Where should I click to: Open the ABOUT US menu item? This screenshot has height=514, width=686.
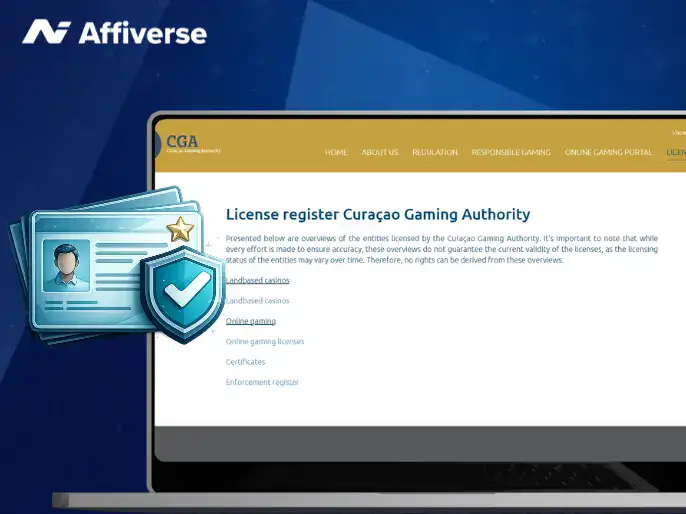click(x=380, y=152)
